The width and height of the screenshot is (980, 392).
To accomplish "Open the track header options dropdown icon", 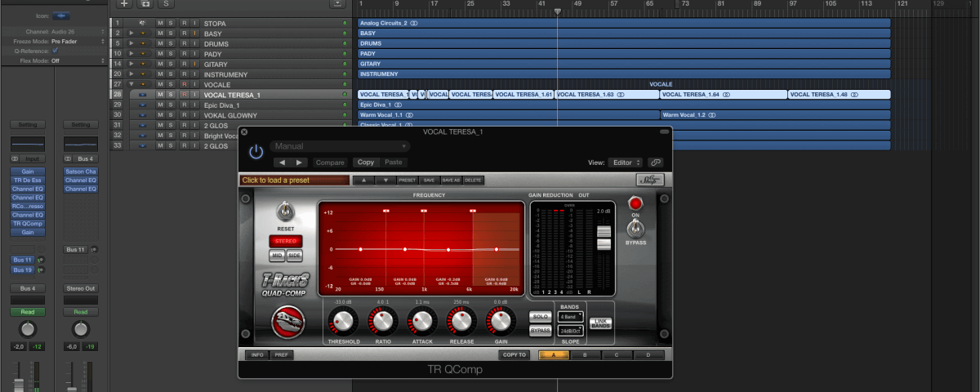I will 336,4.
